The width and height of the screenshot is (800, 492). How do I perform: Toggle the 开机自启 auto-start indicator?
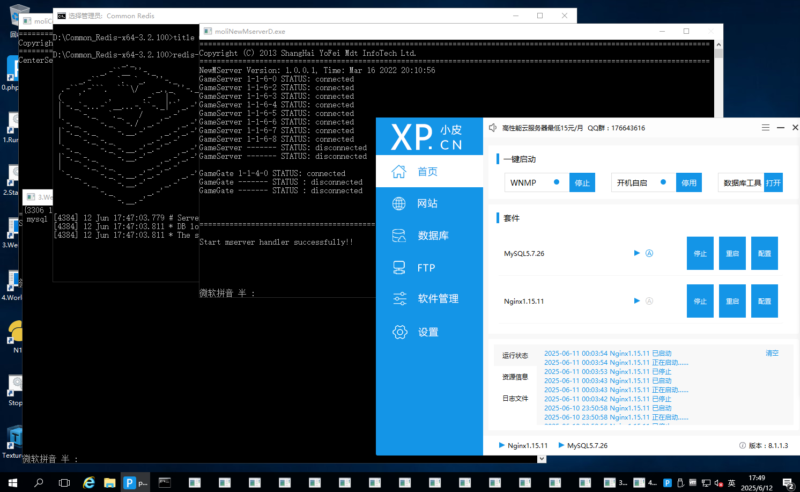coord(664,183)
